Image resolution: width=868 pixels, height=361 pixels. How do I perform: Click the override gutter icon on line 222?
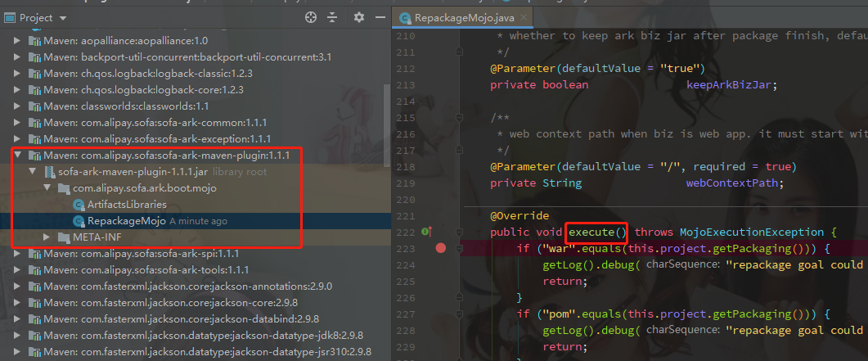tap(427, 232)
